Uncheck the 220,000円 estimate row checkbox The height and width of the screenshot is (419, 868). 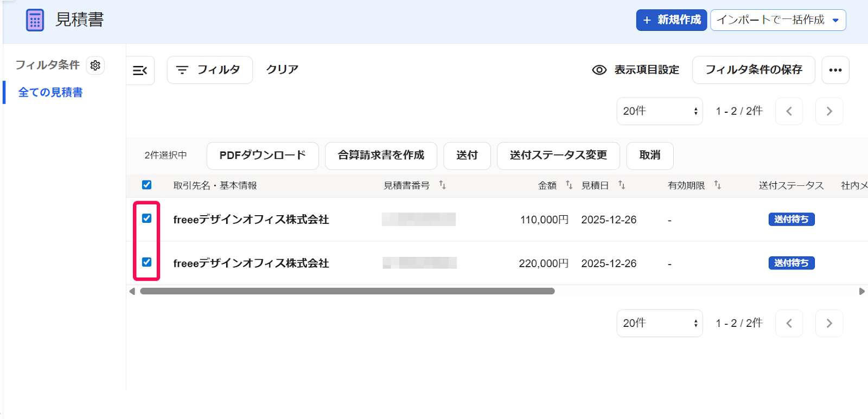[x=146, y=262]
